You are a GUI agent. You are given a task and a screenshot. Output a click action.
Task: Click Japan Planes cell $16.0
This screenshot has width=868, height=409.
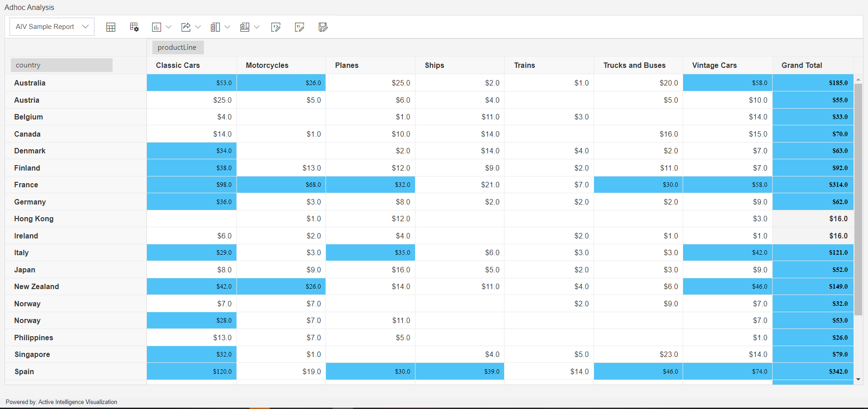point(370,270)
